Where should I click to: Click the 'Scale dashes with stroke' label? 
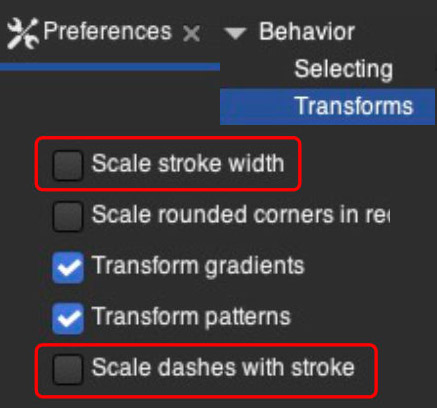point(223,367)
